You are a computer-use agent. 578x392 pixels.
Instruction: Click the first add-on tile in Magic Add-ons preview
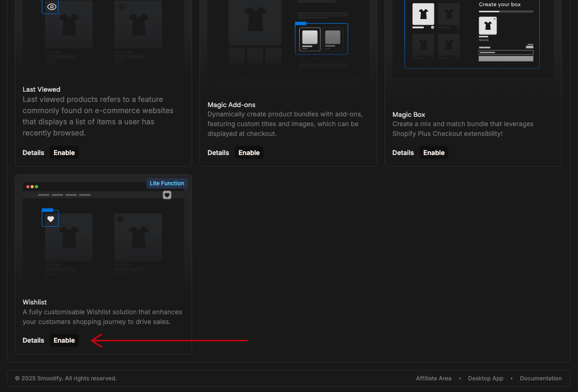click(x=310, y=39)
